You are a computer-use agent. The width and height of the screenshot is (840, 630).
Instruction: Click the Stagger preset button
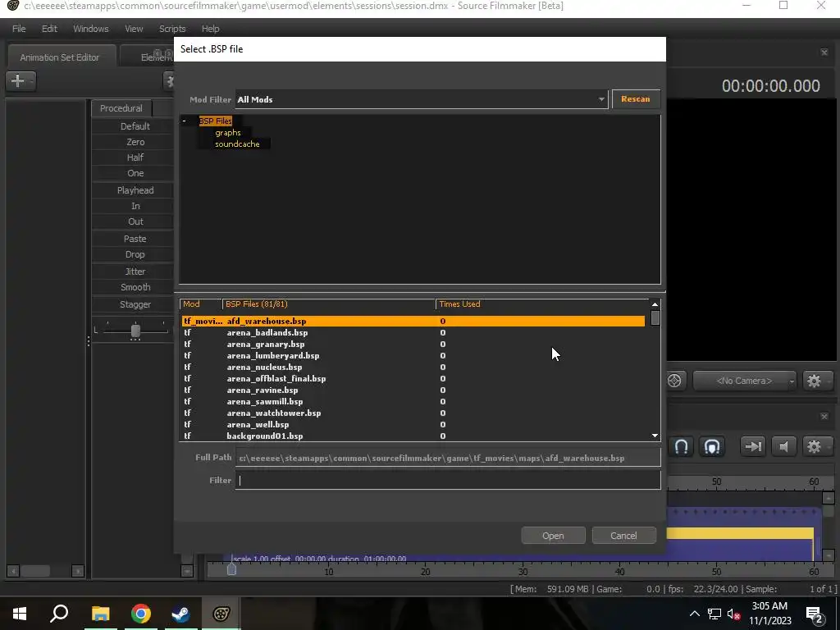(135, 304)
